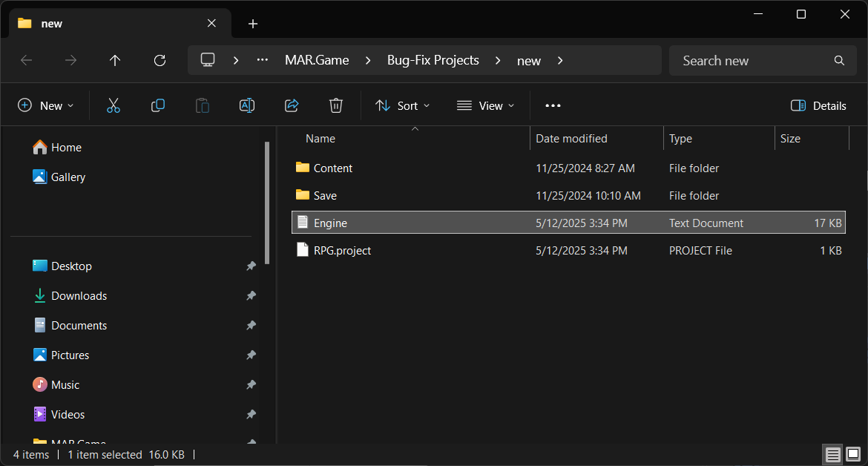Open the New dropdown menu
868x466 pixels.
click(x=46, y=105)
